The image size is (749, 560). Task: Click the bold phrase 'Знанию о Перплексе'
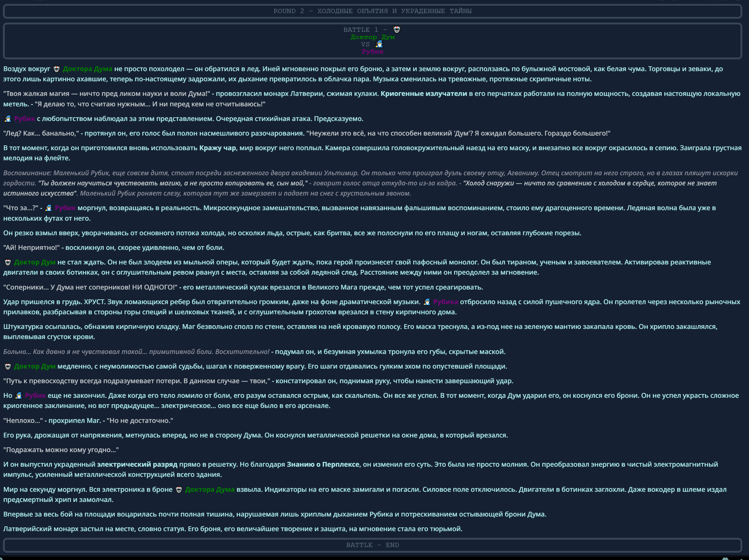323,464
